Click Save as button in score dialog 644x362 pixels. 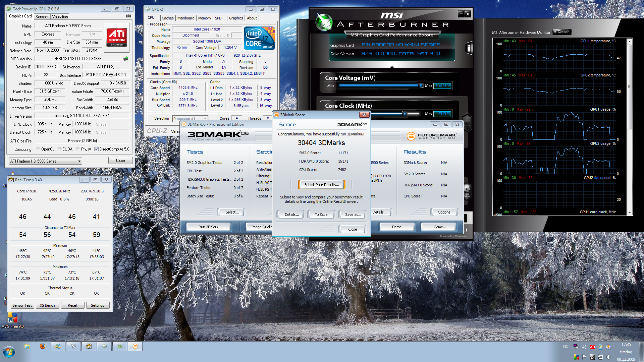point(353,215)
